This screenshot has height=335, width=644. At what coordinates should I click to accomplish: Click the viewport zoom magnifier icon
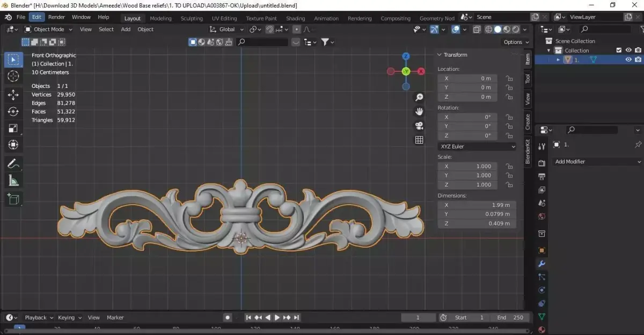coord(419,98)
